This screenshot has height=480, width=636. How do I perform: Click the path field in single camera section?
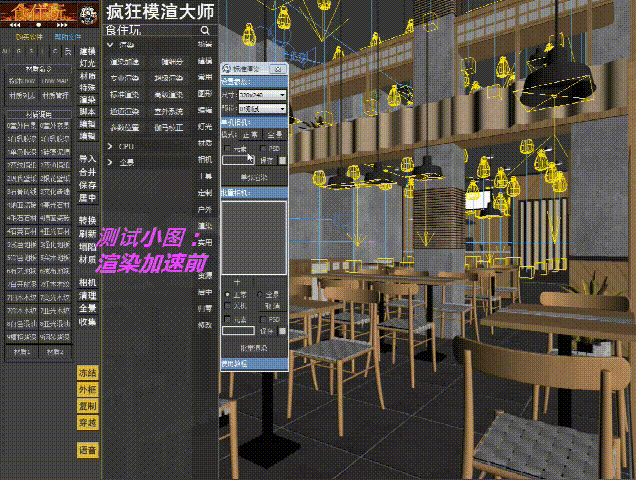(238, 160)
